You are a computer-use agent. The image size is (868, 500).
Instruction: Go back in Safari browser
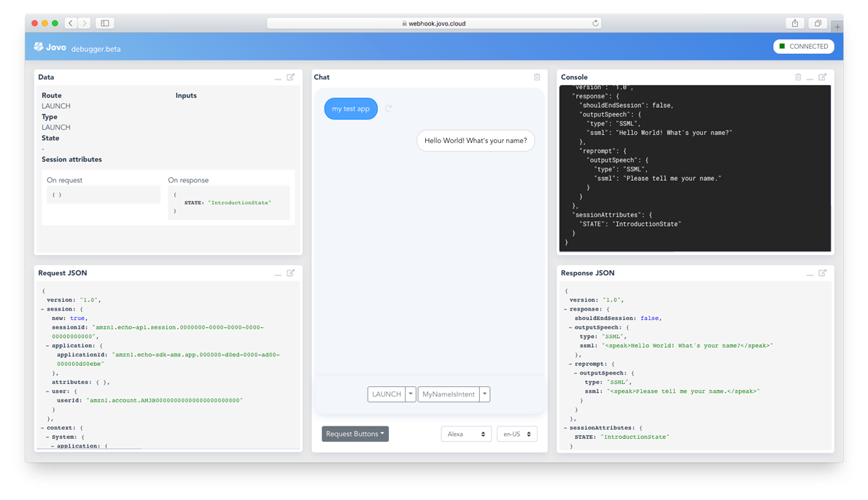(x=70, y=23)
